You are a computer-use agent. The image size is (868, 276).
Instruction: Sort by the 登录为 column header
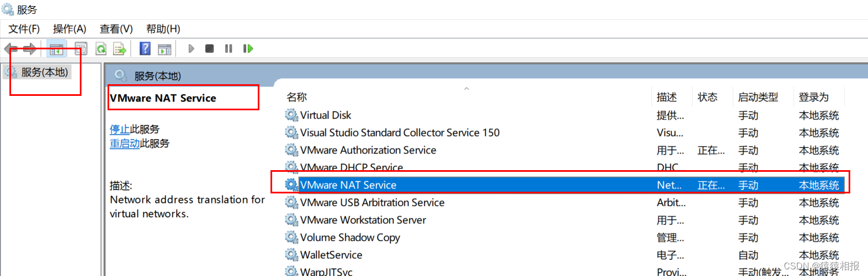coord(814,97)
